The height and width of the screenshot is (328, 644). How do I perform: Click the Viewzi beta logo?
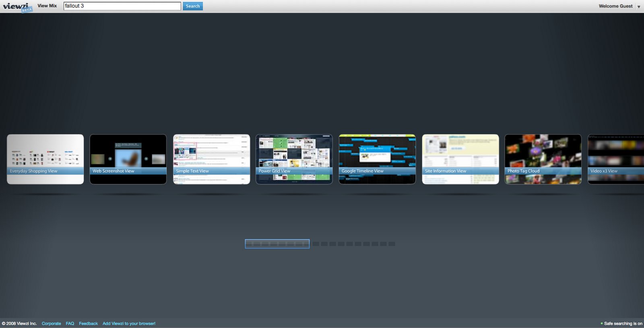[x=18, y=7]
